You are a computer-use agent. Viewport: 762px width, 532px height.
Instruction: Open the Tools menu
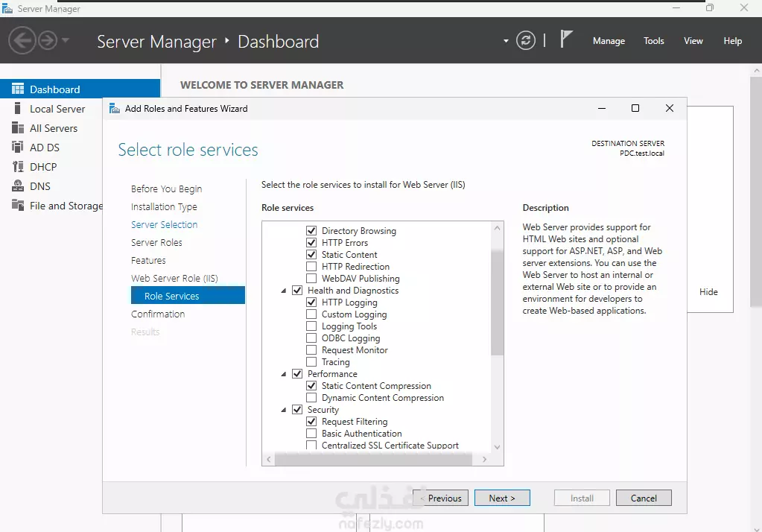click(654, 41)
